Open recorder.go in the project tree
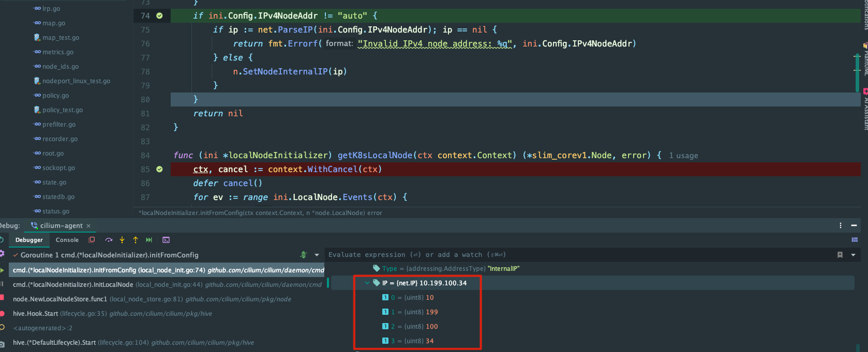Viewport: 868px width, 352px height. (60, 139)
